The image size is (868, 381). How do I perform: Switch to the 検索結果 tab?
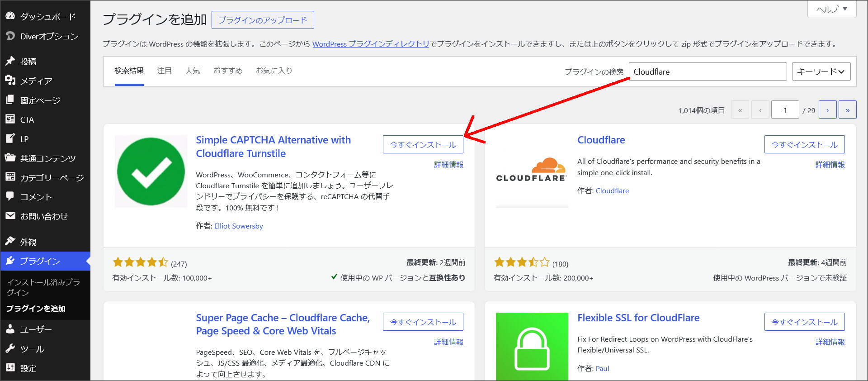[129, 71]
